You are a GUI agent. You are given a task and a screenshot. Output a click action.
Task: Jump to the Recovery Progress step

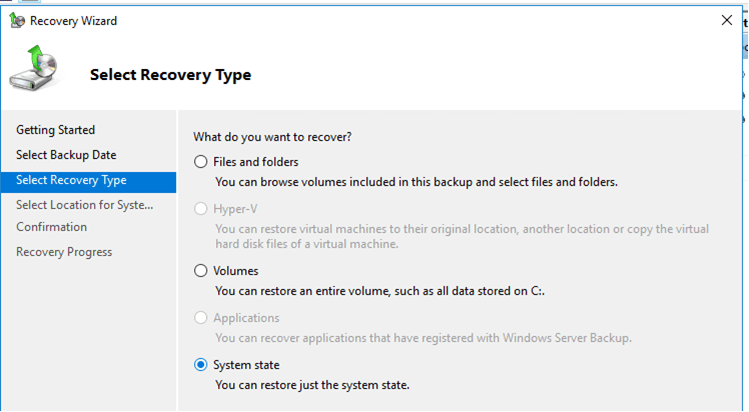[x=64, y=252]
